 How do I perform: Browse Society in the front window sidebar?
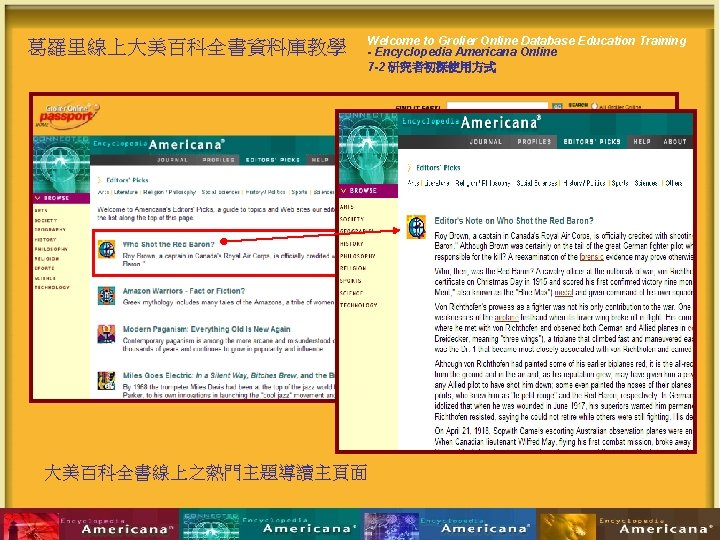tap(352, 219)
